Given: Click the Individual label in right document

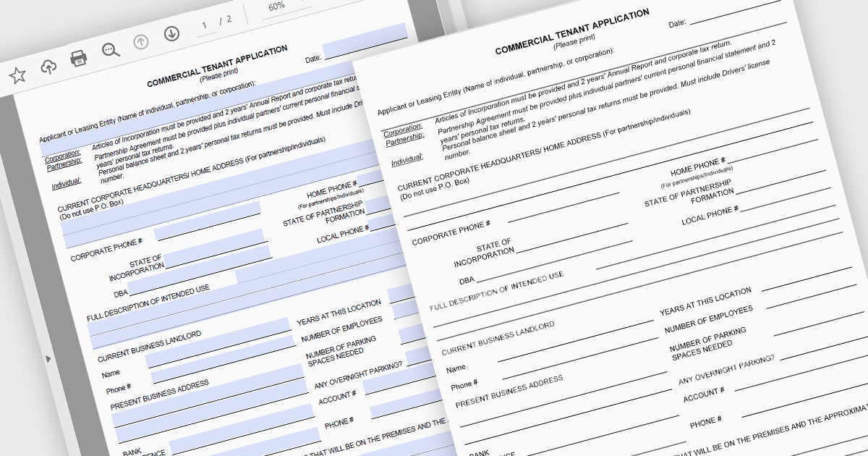Looking at the screenshot, I should click(407, 161).
